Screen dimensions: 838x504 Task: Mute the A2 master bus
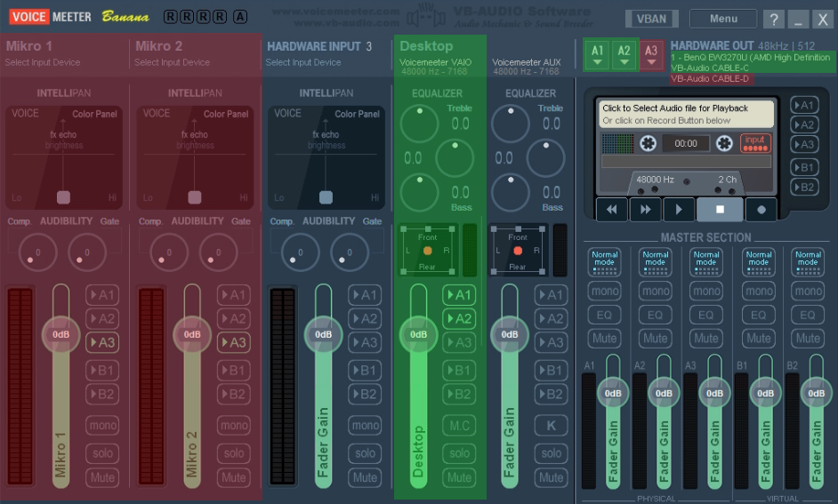click(x=656, y=339)
